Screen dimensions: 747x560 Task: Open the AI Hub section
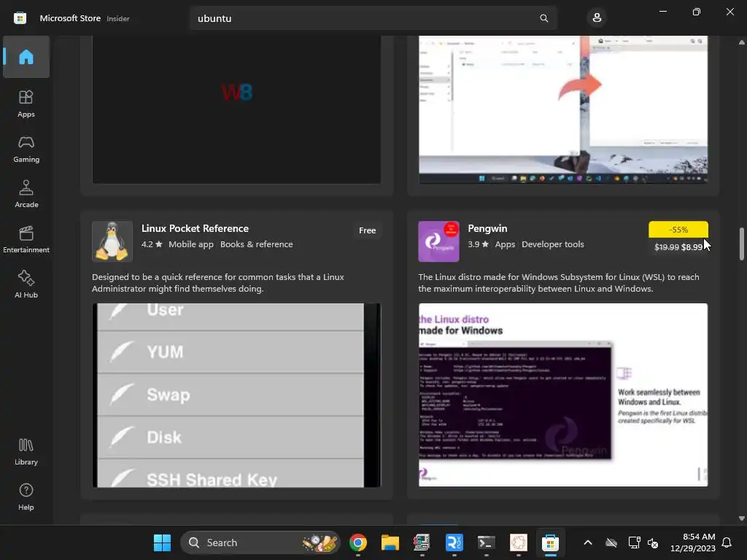pyautogui.click(x=26, y=284)
